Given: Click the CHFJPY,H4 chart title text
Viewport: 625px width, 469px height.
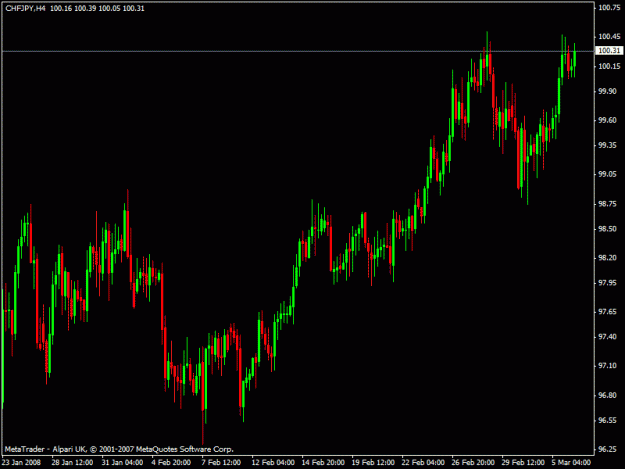Looking at the screenshot, I should coord(25,8).
